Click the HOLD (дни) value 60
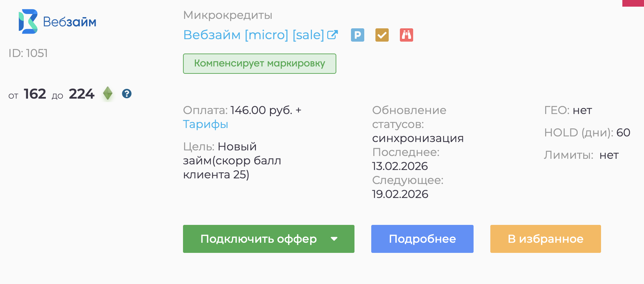Viewport: 644px width, 284px height. [623, 133]
